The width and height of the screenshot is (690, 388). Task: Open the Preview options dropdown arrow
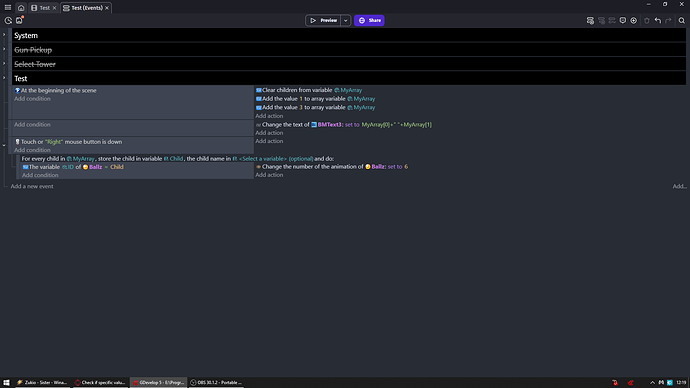coord(346,20)
